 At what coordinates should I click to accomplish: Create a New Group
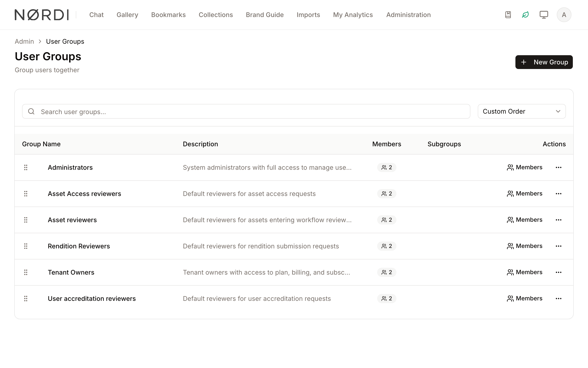coord(544,62)
